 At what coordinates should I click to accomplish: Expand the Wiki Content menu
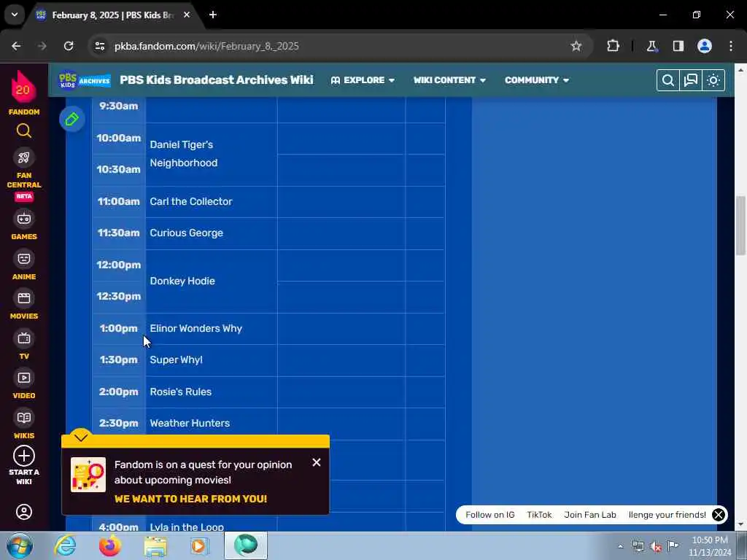point(449,80)
